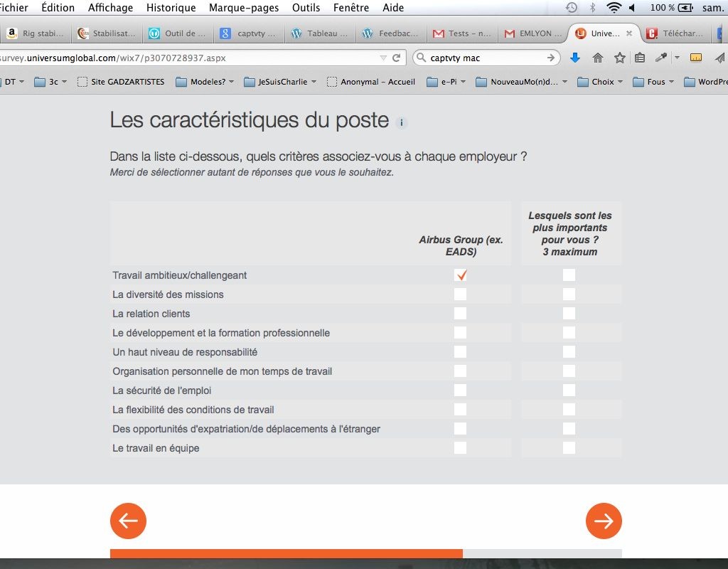This screenshot has height=569, width=728.
Task: Bookmark this page with the star icon
Action: coord(619,58)
